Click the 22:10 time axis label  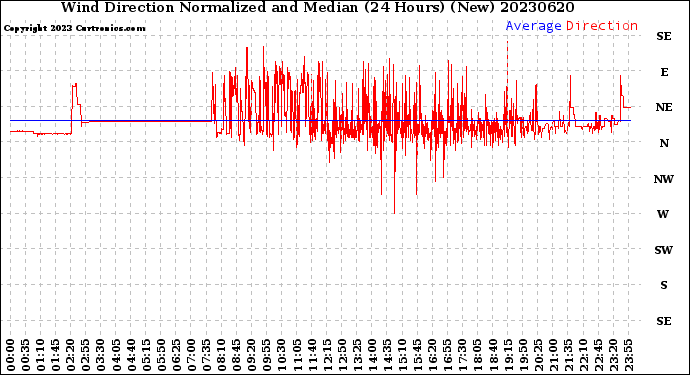(584, 355)
